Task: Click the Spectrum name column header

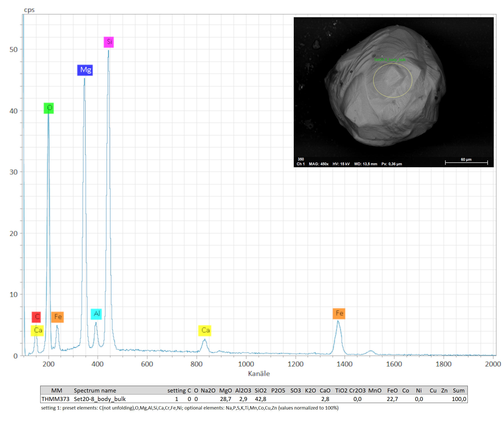Action: (x=95, y=390)
